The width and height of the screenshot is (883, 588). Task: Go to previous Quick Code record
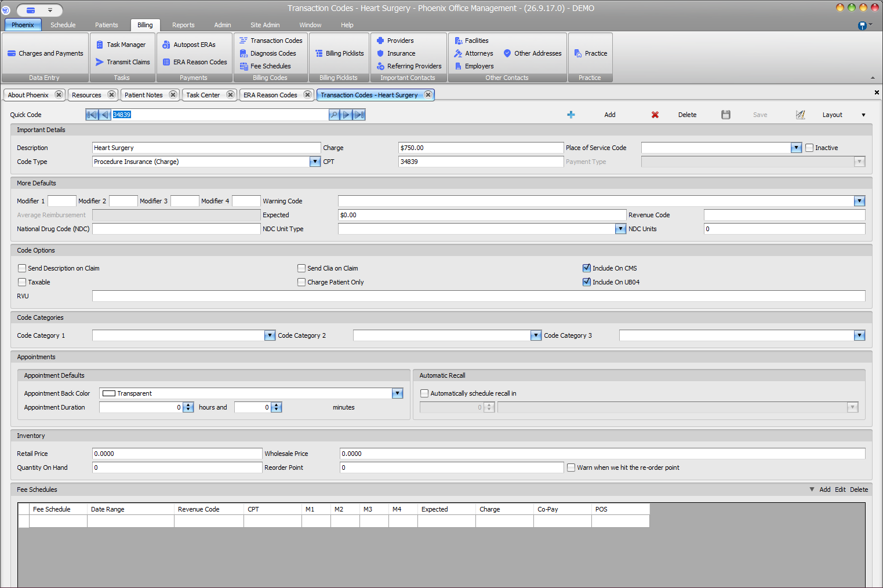(x=105, y=115)
